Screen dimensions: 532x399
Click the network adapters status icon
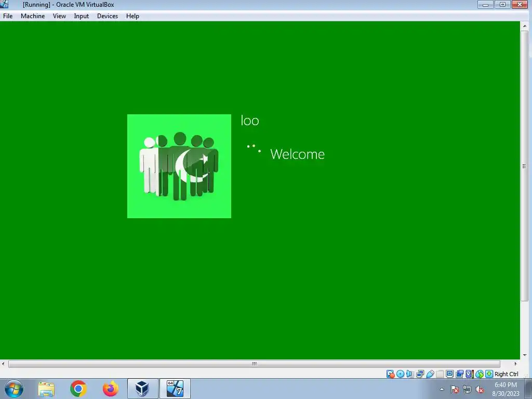pos(420,374)
